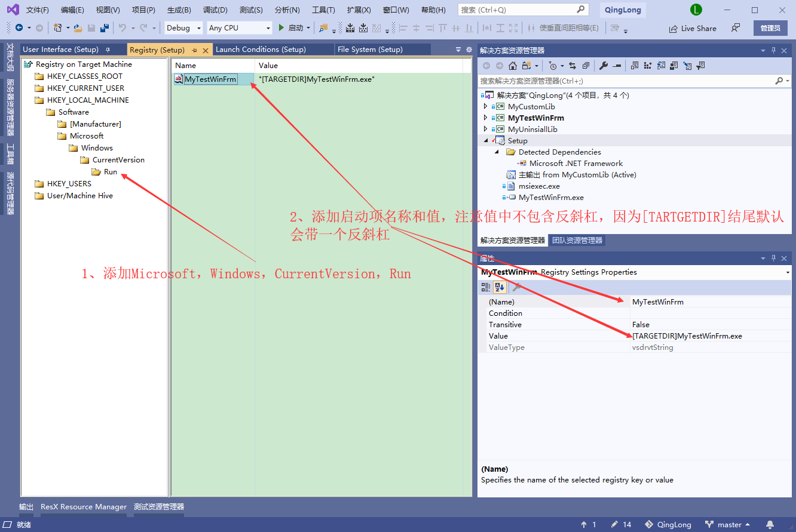Click the home icon in Solution Explorer

coord(513,66)
